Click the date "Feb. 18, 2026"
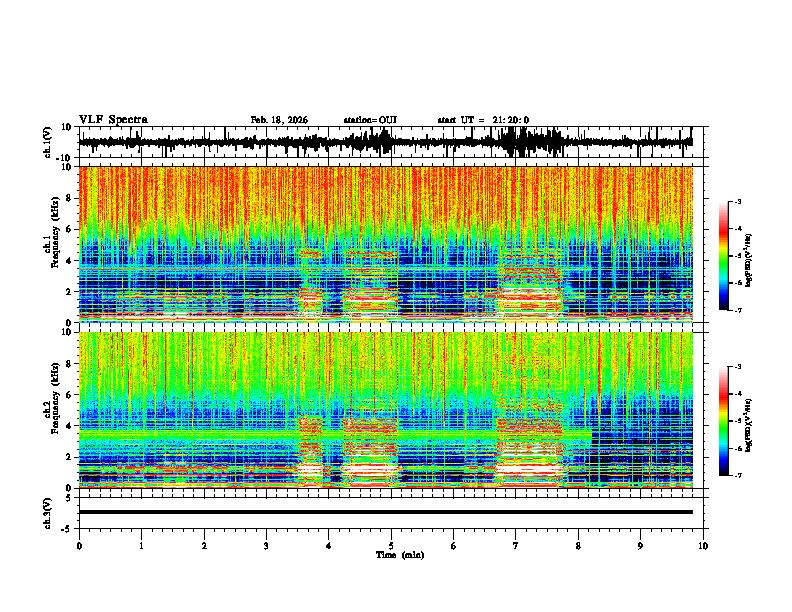Viewport: 792px width, 612px height. pyautogui.click(x=279, y=120)
